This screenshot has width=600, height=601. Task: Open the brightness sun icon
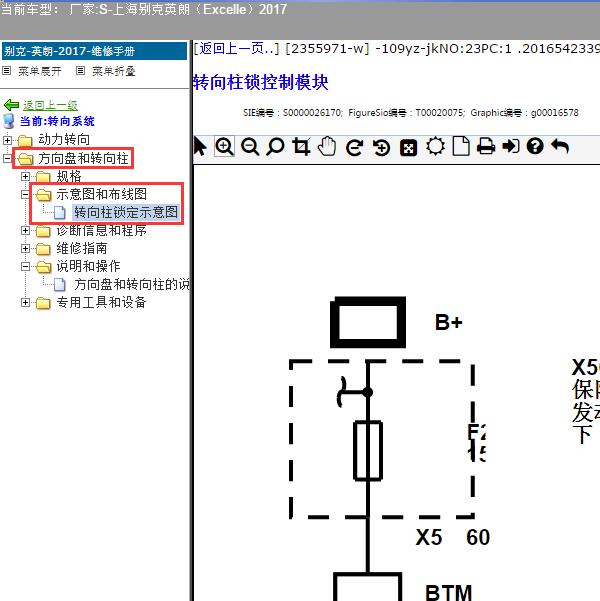coord(436,147)
